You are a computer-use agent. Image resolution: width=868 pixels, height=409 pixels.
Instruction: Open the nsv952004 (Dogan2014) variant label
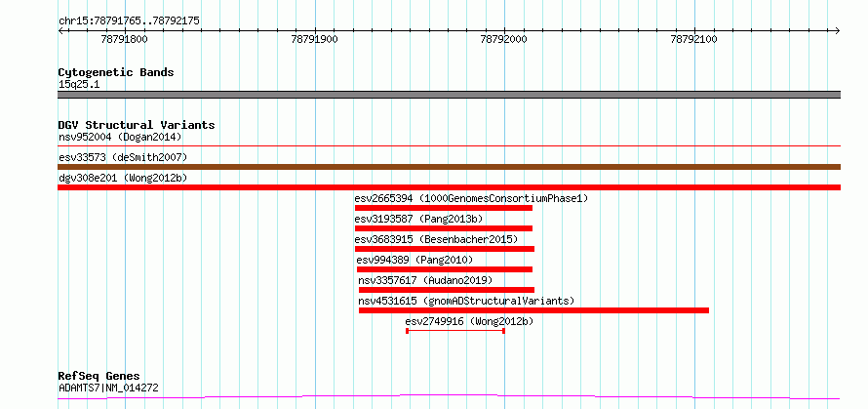click(x=120, y=137)
